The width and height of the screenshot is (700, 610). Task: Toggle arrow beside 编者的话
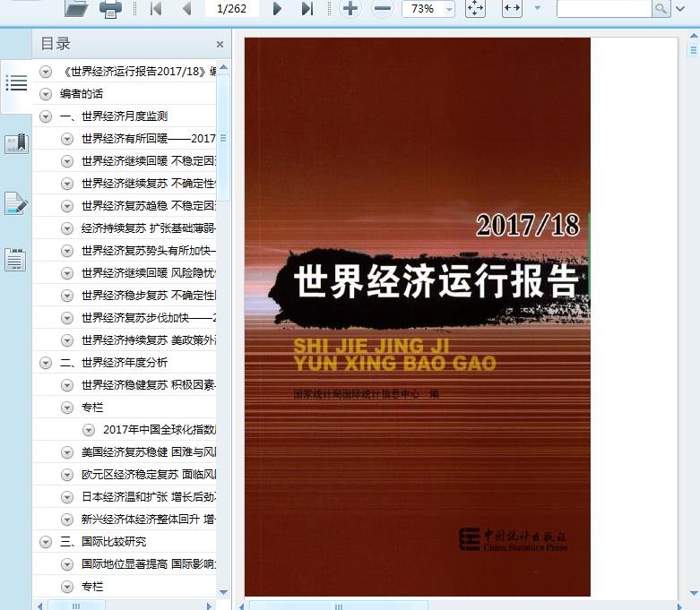click(46, 94)
